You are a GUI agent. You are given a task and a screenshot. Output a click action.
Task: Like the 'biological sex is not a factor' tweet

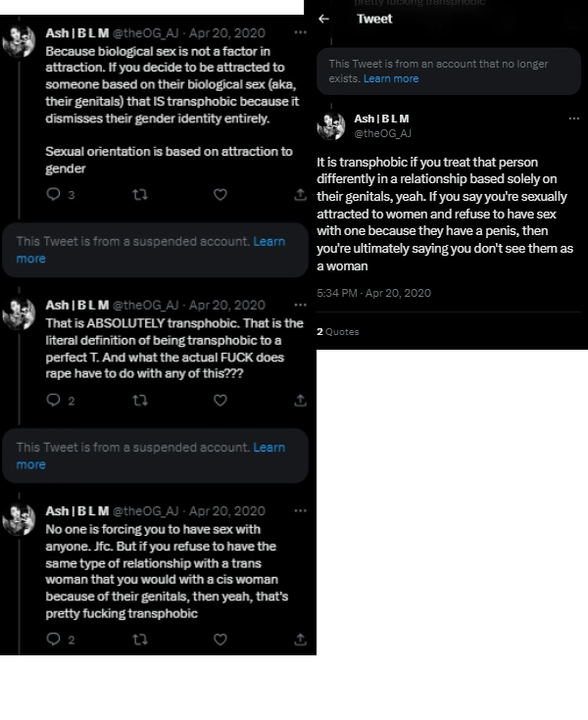click(x=220, y=195)
